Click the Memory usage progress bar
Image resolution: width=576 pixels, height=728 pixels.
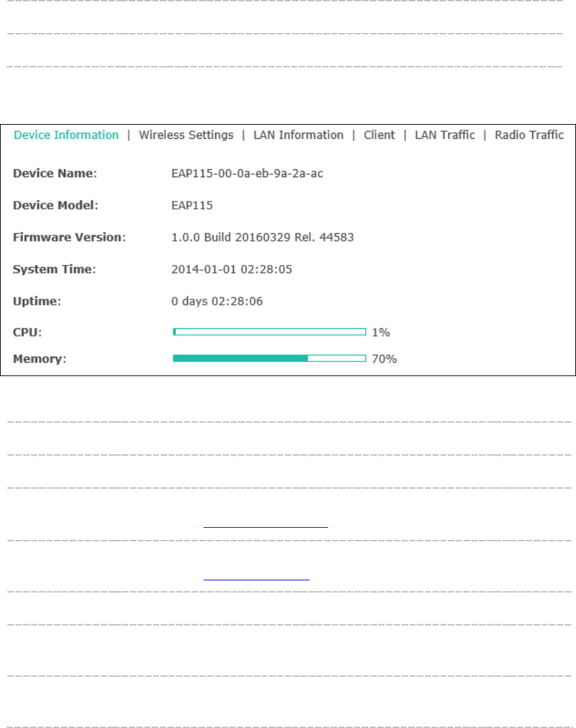pos(269,359)
